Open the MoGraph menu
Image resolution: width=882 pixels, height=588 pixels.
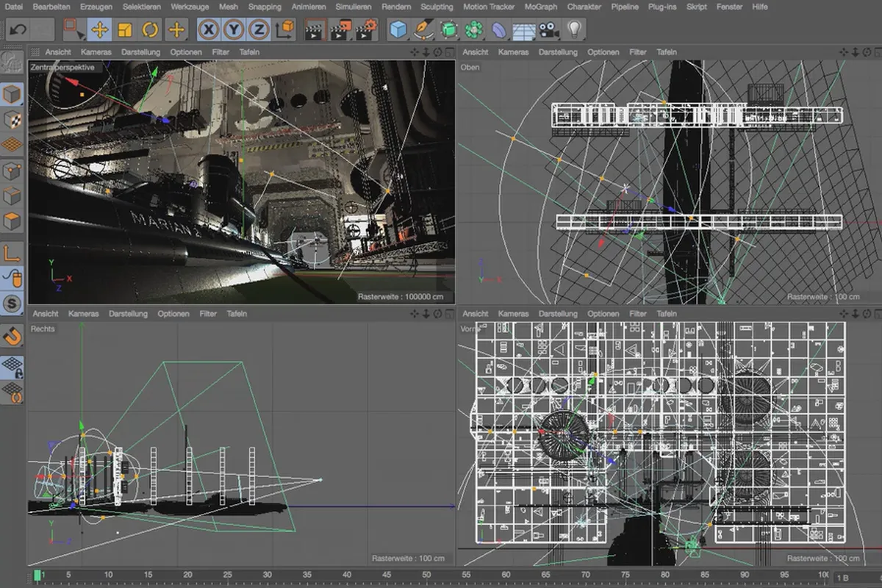(541, 7)
